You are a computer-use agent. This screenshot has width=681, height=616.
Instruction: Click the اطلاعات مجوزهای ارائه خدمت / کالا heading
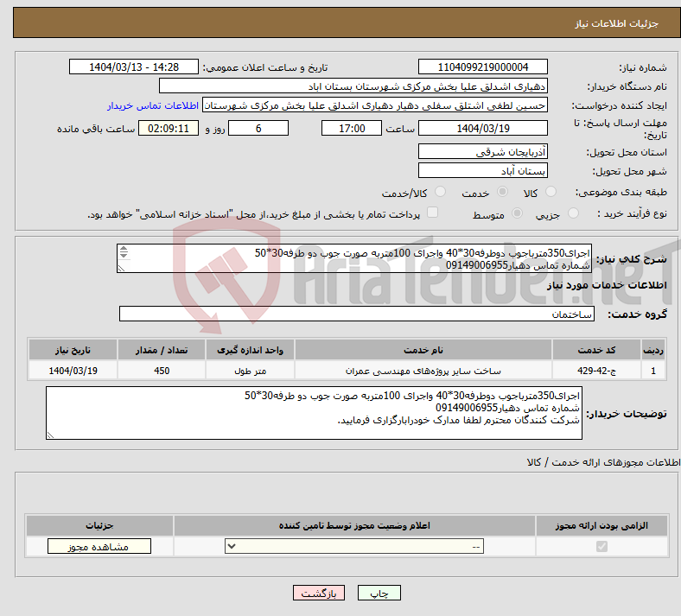(604, 462)
